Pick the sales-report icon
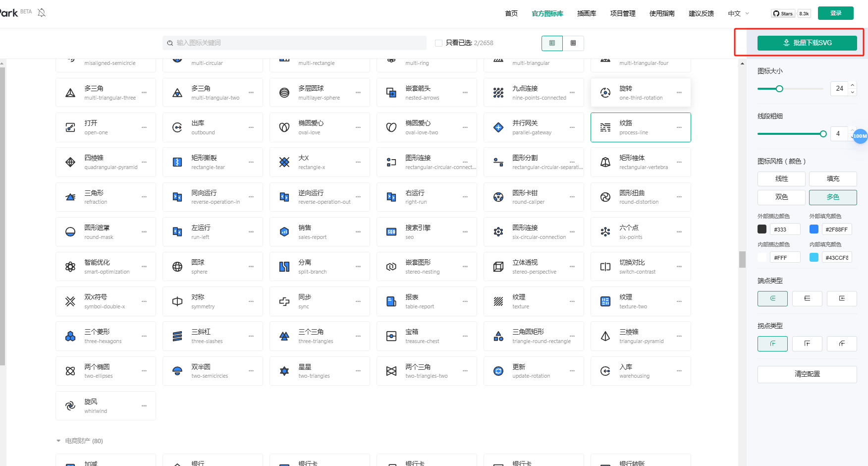 (320, 232)
